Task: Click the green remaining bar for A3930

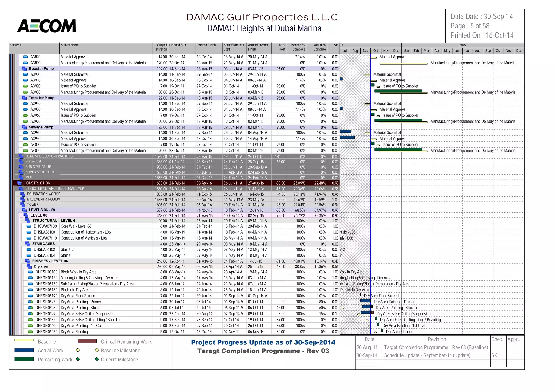Action: point(398,91)
